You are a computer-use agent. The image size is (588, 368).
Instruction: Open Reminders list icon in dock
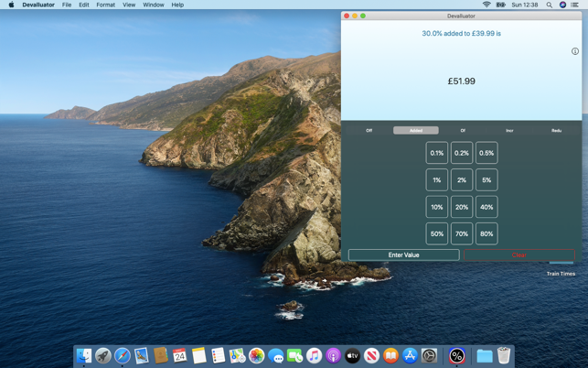click(218, 355)
